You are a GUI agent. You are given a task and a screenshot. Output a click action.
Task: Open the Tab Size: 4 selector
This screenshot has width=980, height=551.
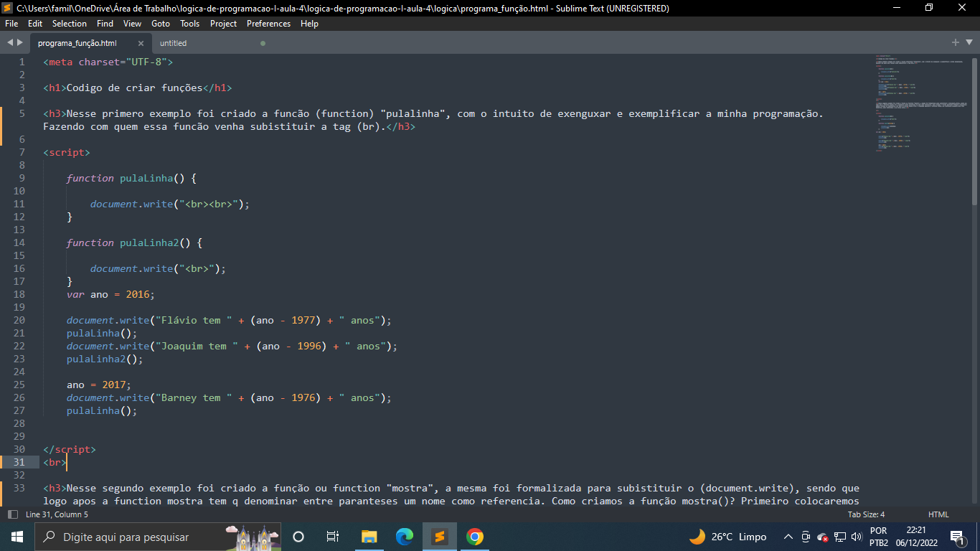click(x=866, y=514)
